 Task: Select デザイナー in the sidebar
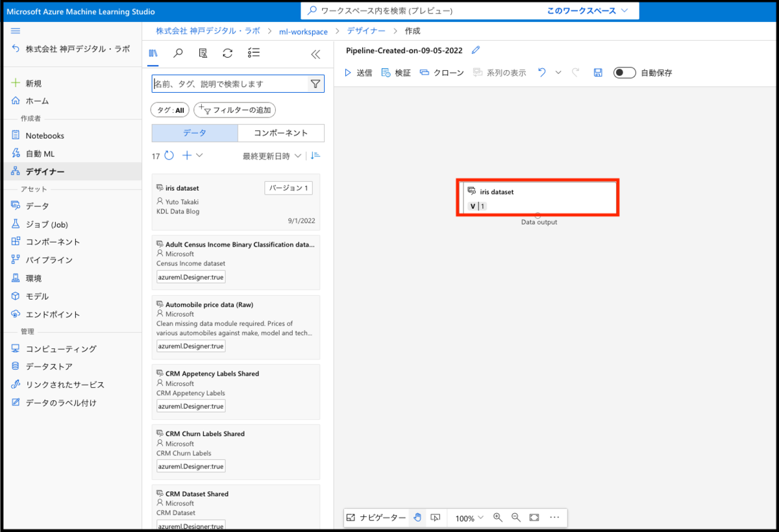click(38, 172)
